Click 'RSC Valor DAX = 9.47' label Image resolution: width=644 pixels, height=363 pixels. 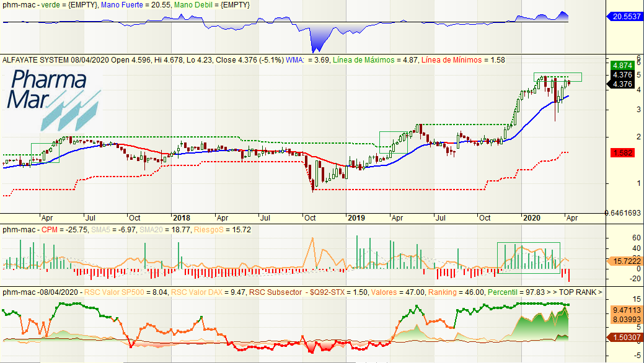(208, 292)
